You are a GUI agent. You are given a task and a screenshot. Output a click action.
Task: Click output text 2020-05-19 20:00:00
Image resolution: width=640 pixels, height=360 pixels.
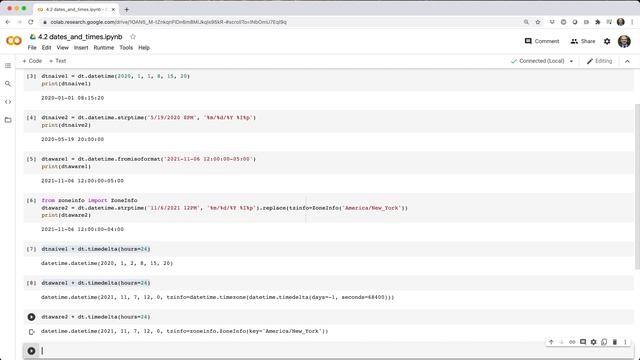pyautogui.click(x=73, y=139)
